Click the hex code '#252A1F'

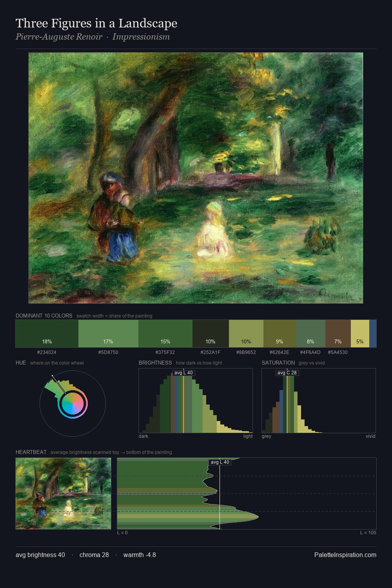pyautogui.click(x=211, y=352)
